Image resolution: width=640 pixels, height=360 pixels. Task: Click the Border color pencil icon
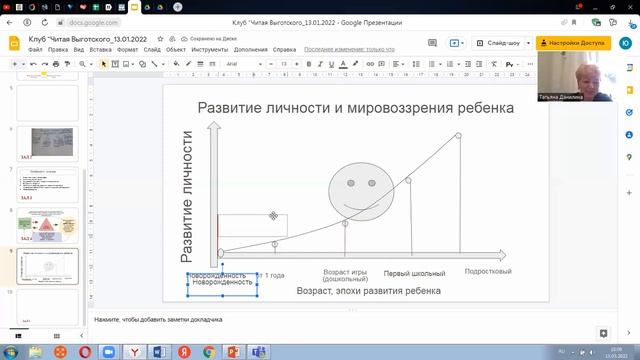tap(188, 64)
